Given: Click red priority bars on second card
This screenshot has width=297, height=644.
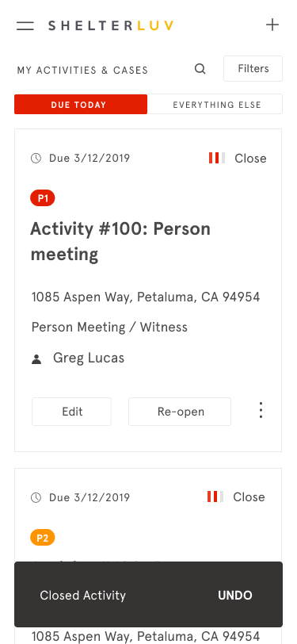Looking at the screenshot, I should pyautogui.click(x=215, y=496).
